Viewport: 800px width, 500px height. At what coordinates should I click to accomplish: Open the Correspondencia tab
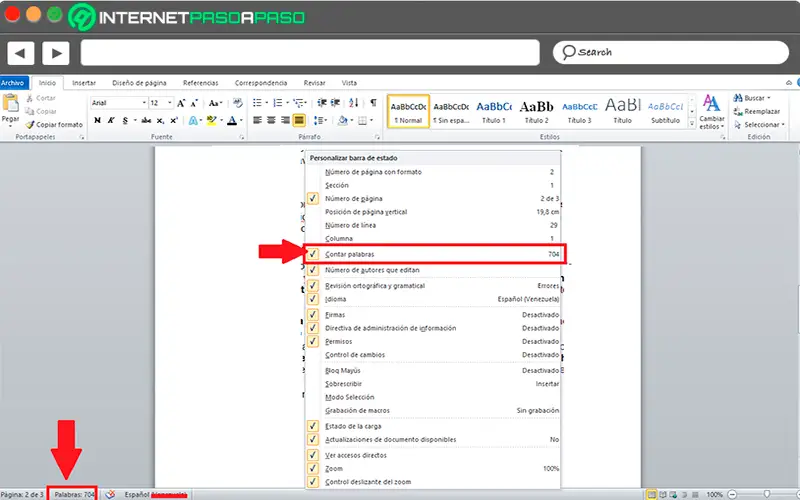[261, 83]
